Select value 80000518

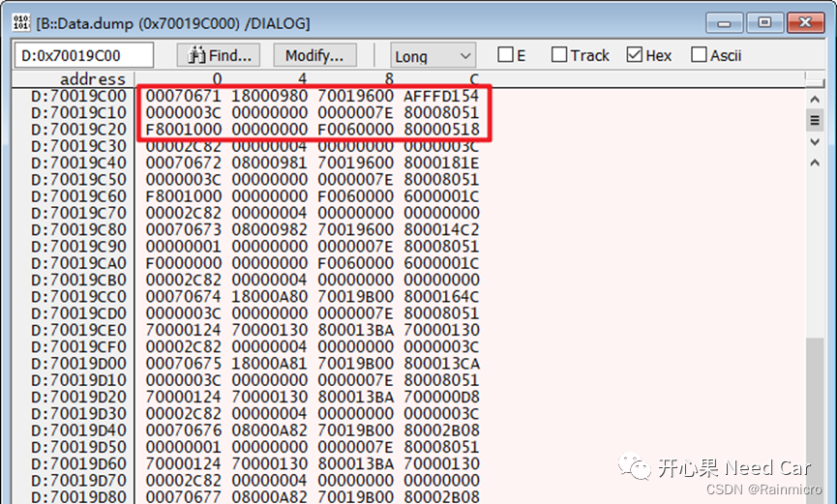pyautogui.click(x=441, y=130)
